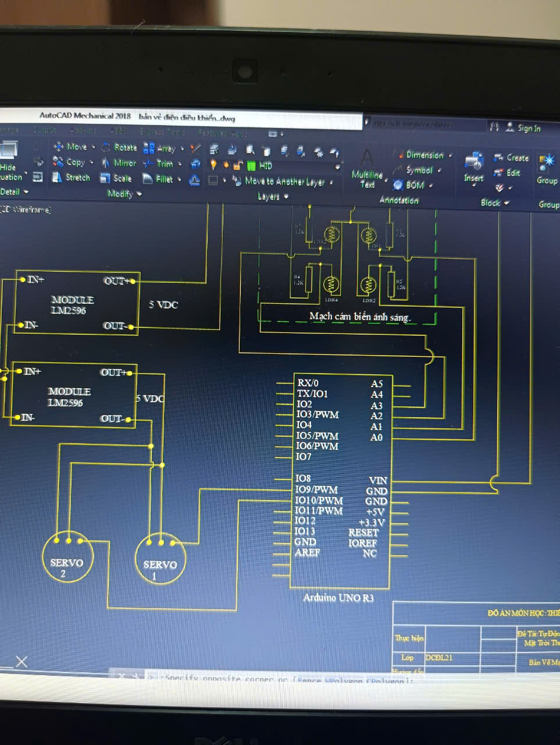This screenshot has height=745, width=560.
Task: Select the Rotate tool
Action: (119, 147)
